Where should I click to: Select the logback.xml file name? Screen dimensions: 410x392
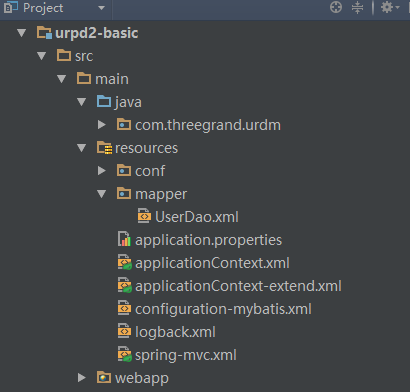tap(175, 332)
